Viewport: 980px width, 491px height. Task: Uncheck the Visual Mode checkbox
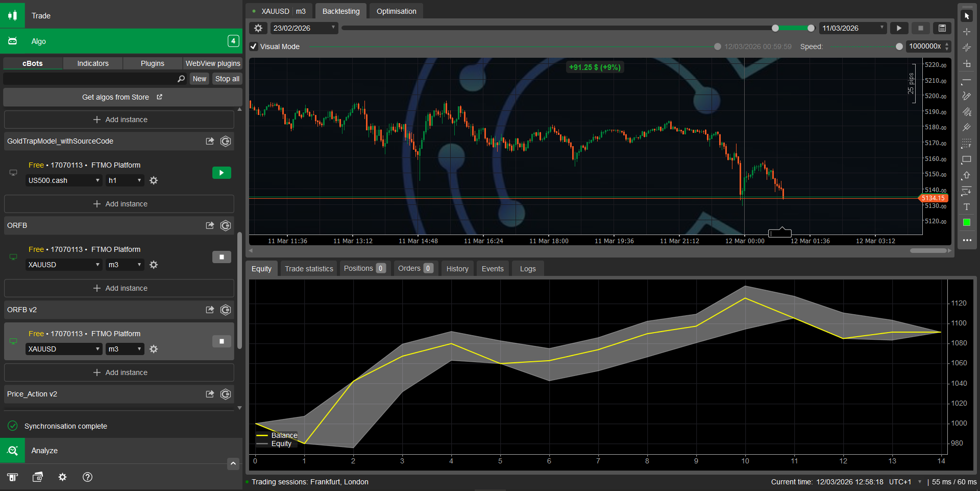point(254,46)
